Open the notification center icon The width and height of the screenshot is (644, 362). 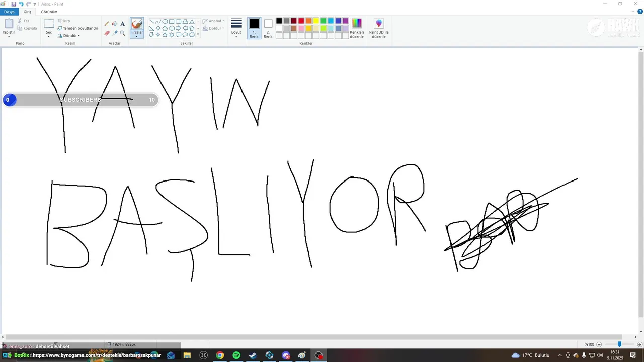pyautogui.click(x=633, y=355)
